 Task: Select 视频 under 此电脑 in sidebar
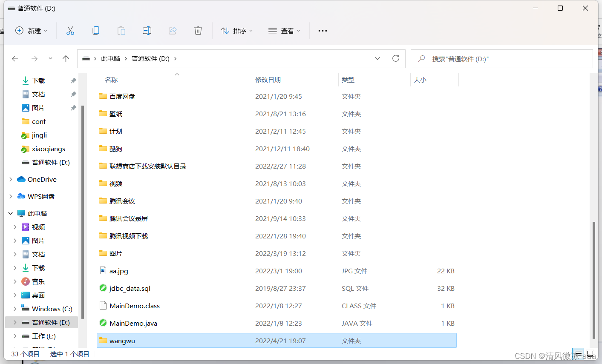38,227
